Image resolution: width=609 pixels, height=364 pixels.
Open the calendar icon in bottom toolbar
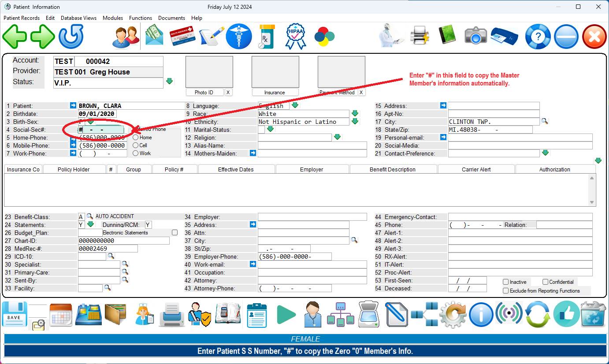(x=61, y=315)
